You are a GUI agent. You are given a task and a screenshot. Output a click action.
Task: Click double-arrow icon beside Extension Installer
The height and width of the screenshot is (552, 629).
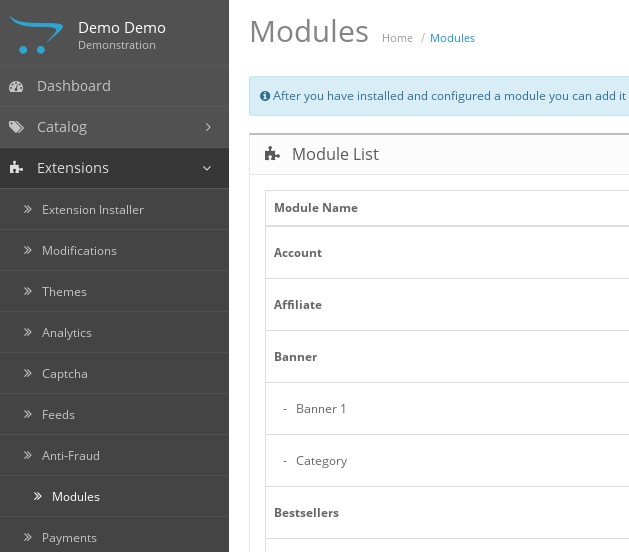[x=27, y=209]
